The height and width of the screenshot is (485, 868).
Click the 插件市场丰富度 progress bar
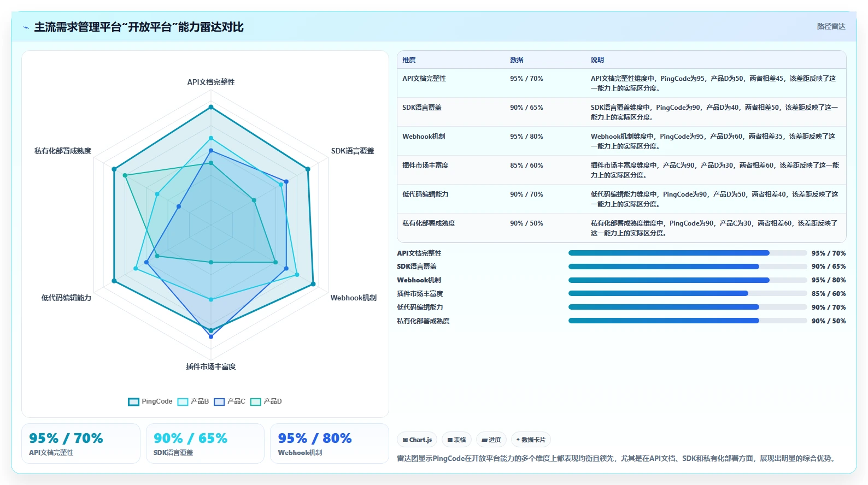tap(688, 293)
